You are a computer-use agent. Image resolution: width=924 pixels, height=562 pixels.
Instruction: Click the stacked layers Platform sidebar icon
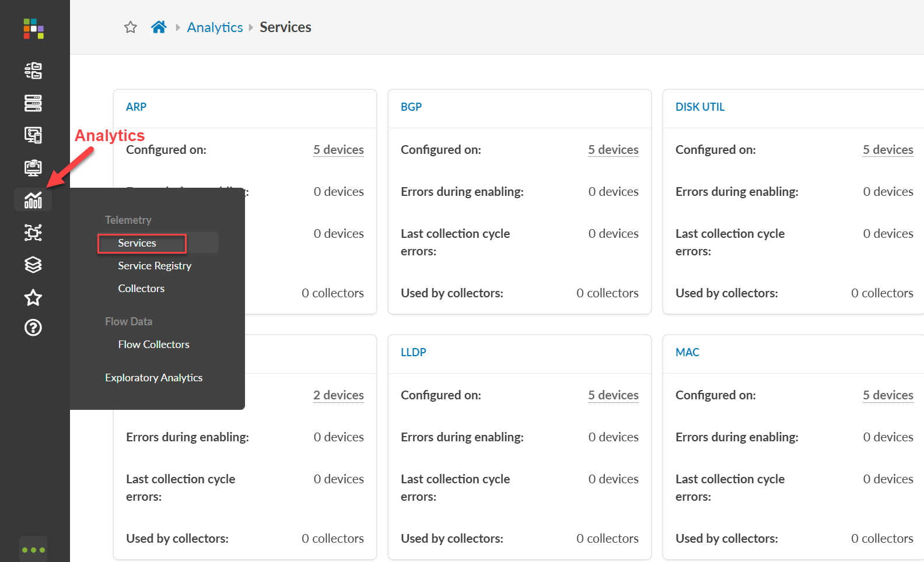(33, 265)
